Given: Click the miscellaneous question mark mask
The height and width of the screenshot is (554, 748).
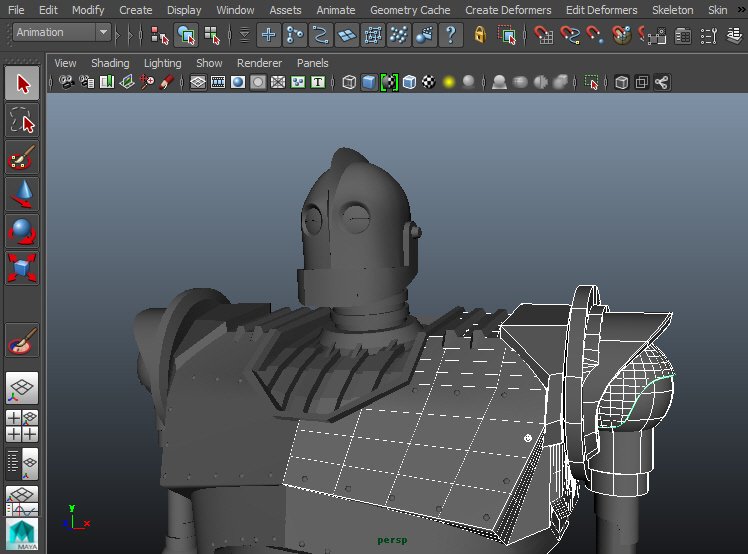Looking at the screenshot, I should pos(450,35).
